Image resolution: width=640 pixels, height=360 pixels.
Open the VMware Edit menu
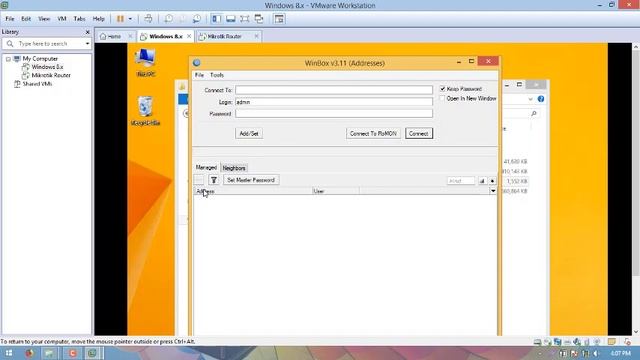(26, 19)
